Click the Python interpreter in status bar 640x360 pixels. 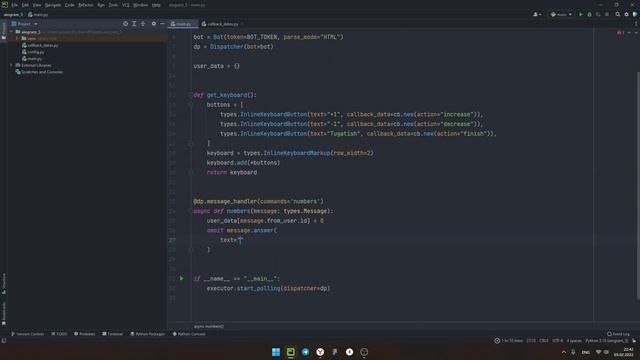pos(607,340)
